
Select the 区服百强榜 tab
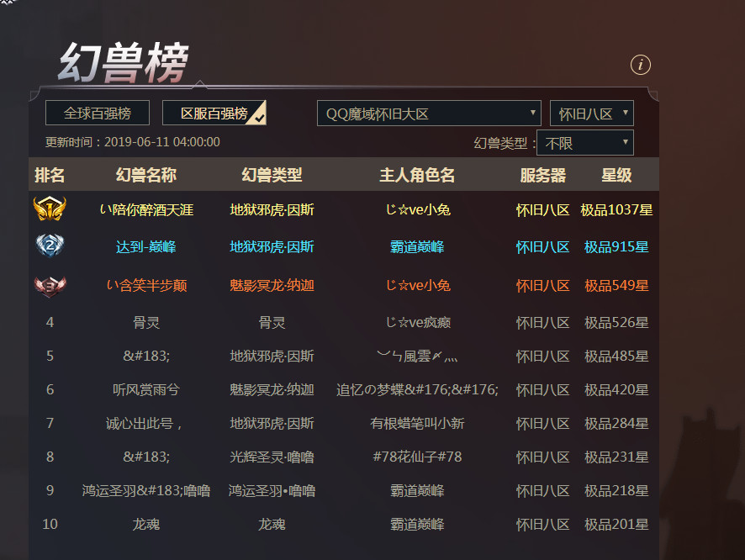(x=214, y=113)
